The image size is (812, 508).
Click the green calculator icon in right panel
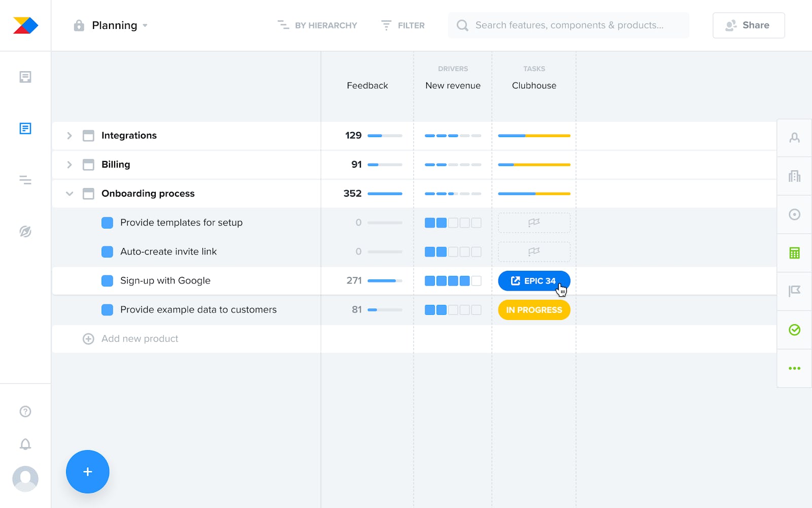(794, 253)
